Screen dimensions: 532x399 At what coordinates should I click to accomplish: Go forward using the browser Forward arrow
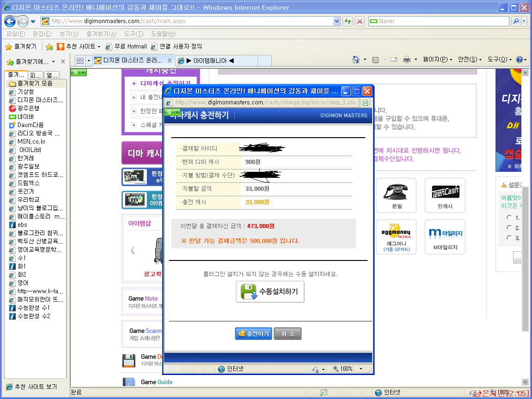point(23,21)
